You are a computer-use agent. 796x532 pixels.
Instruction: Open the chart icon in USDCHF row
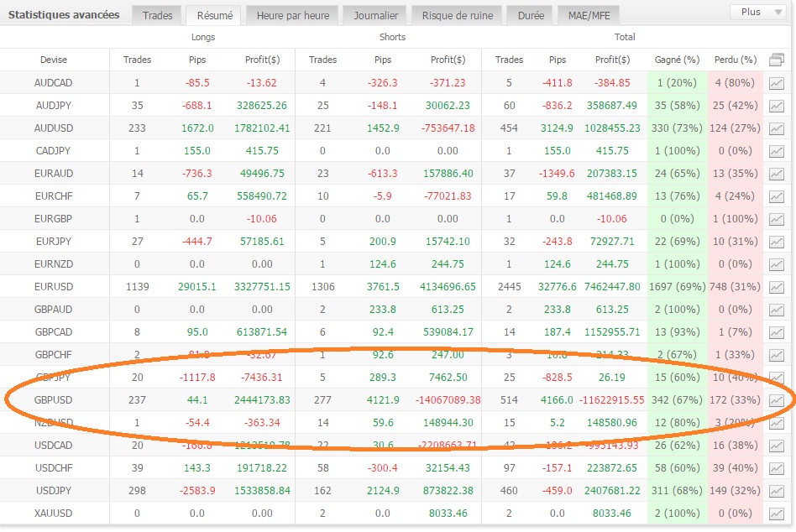(x=777, y=467)
